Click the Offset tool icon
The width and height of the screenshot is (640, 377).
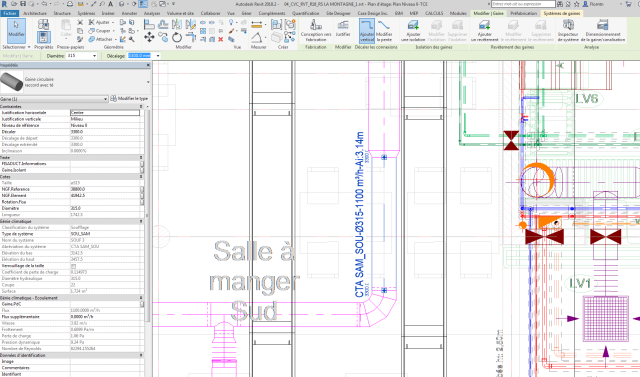click(x=163, y=24)
